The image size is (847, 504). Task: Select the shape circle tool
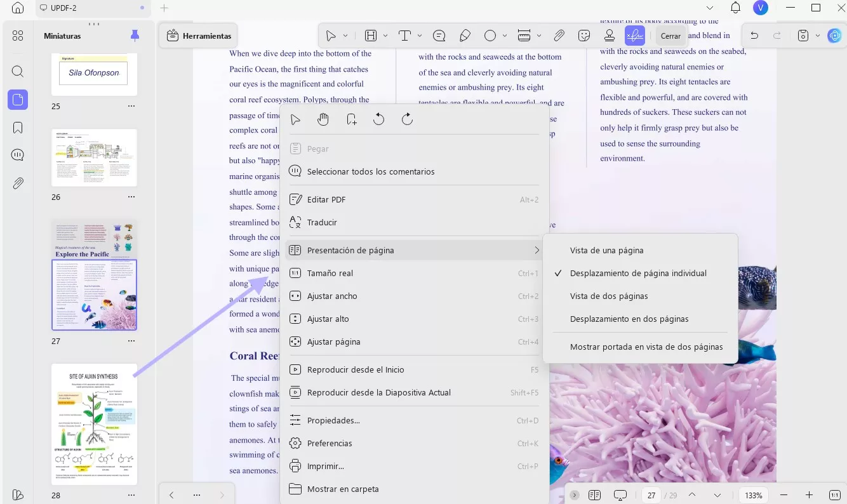[490, 36]
